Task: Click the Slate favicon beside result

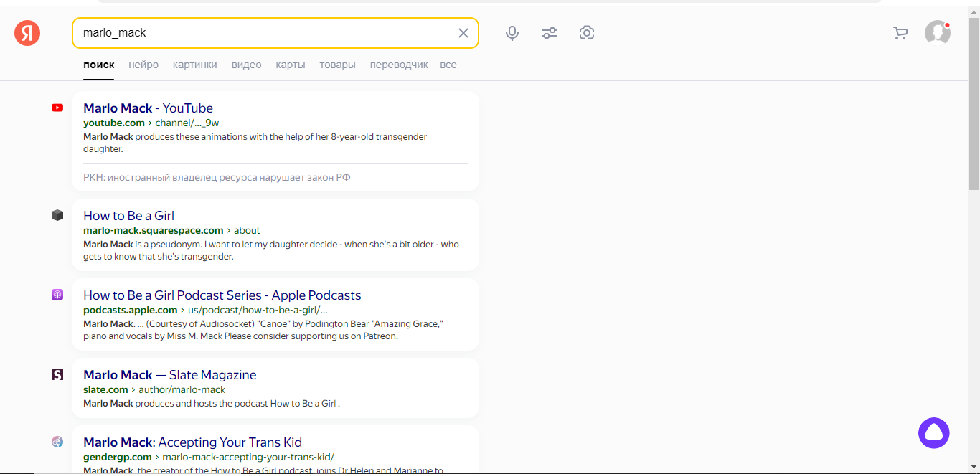Action: click(57, 374)
